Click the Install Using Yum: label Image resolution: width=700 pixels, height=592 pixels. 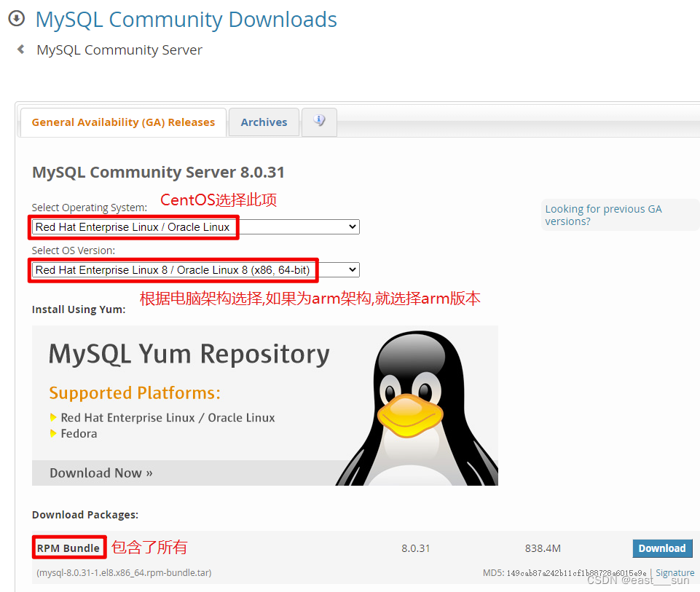point(79,309)
